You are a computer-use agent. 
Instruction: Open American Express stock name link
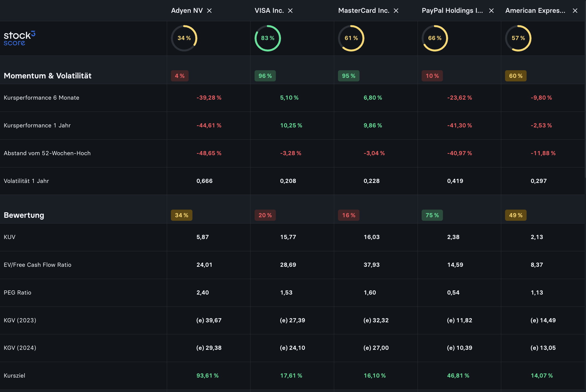click(x=535, y=11)
